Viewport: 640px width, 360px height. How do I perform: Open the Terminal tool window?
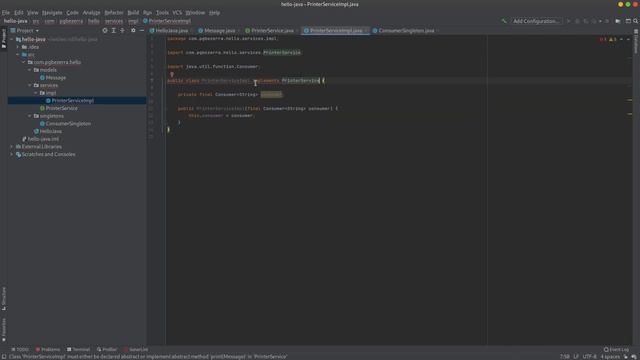coord(78,349)
